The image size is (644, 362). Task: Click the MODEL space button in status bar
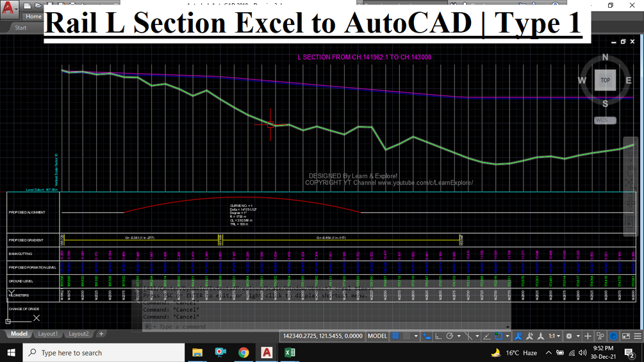(377, 336)
